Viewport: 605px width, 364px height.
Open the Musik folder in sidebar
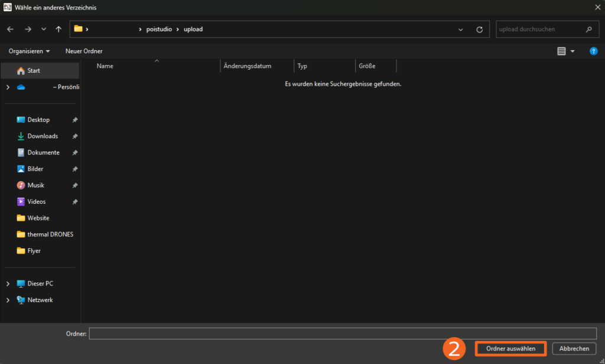point(35,185)
